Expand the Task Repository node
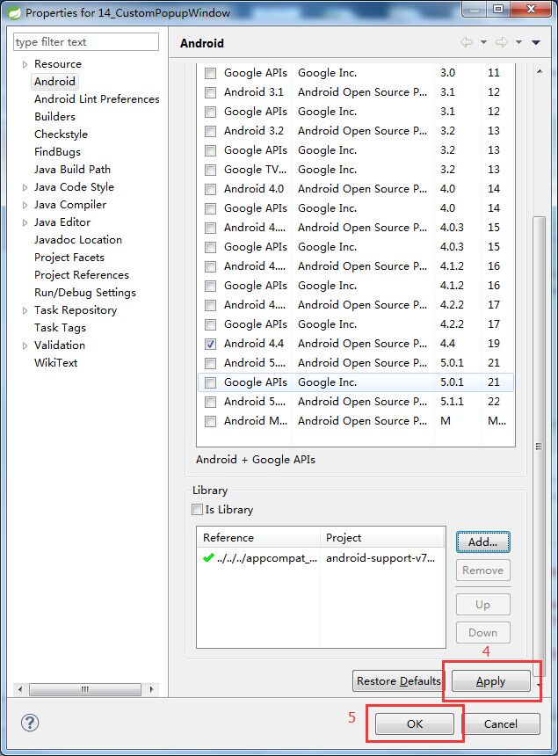The height and width of the screenshot is (756, 558). (x=25, y=310)
